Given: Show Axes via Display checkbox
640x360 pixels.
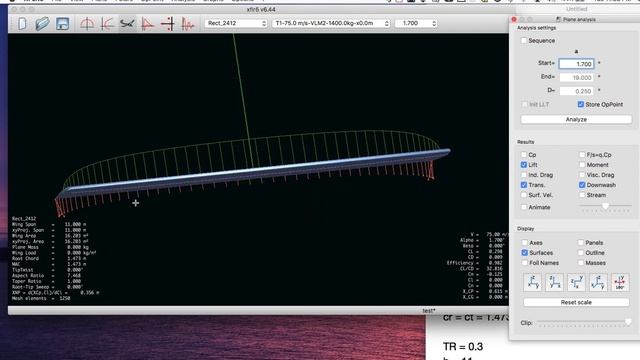Looking at the screenshot, I should pos(524,243).
